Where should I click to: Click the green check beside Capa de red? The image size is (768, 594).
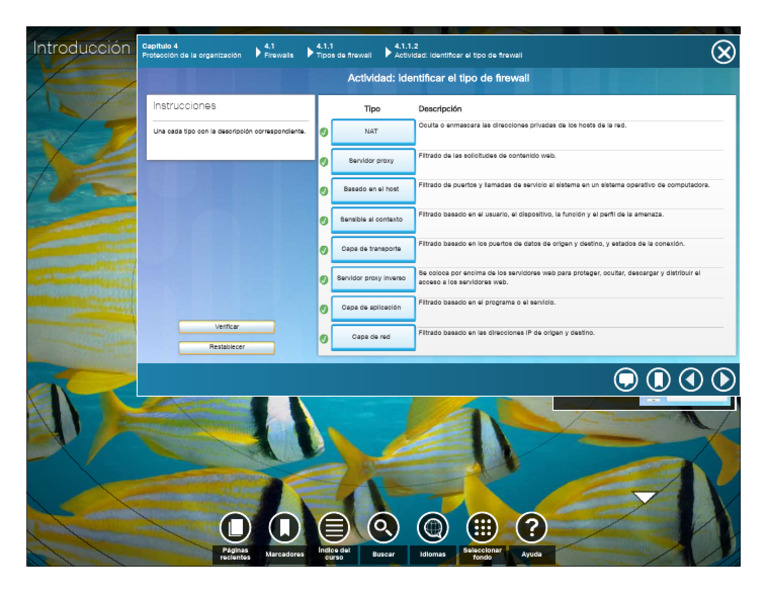coord(324,338)
